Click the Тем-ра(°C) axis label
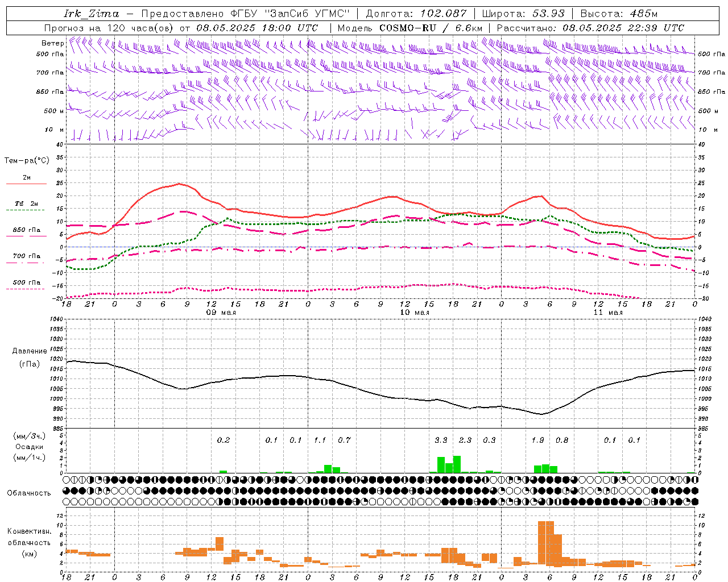The image size is (728, 582). coord(27,160)
